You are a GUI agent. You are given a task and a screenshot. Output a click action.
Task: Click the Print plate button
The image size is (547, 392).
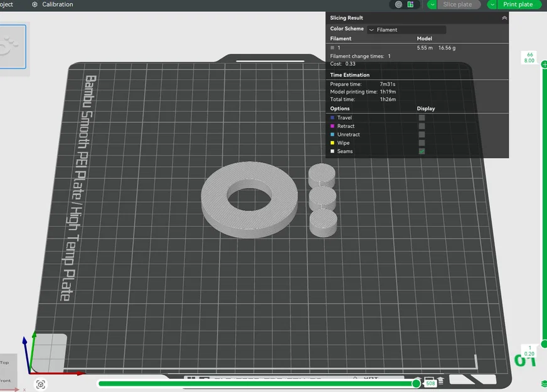518,4
